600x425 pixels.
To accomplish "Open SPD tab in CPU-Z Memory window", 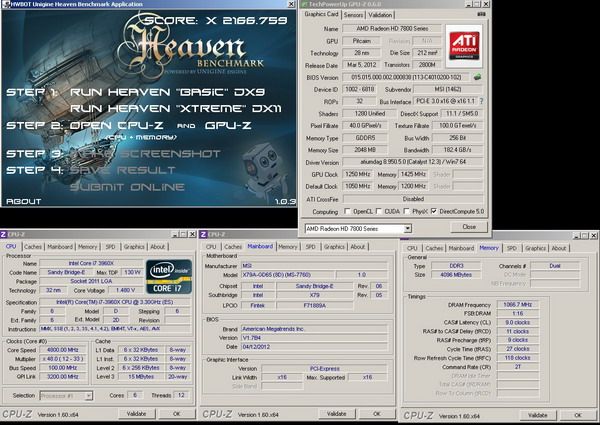I will [x=512, y=248].
